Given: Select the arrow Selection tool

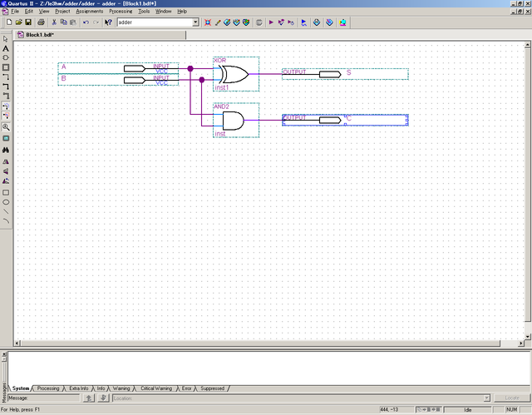Looking at the screenshot, I should (x=6, y=39).
